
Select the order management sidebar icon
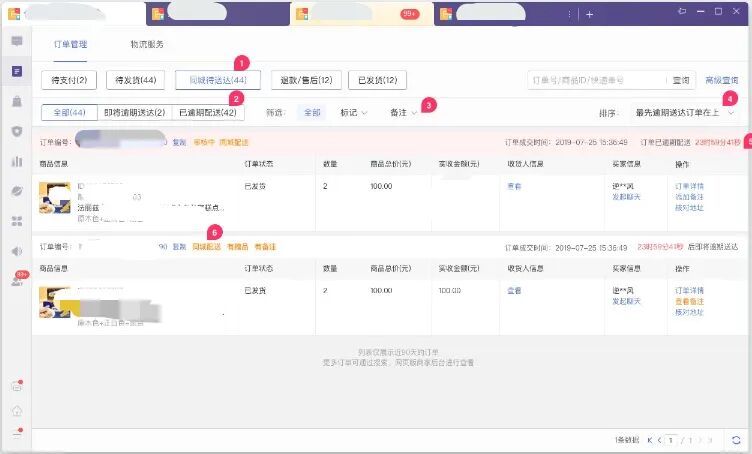pyautogui.click(x=17, y=71)
